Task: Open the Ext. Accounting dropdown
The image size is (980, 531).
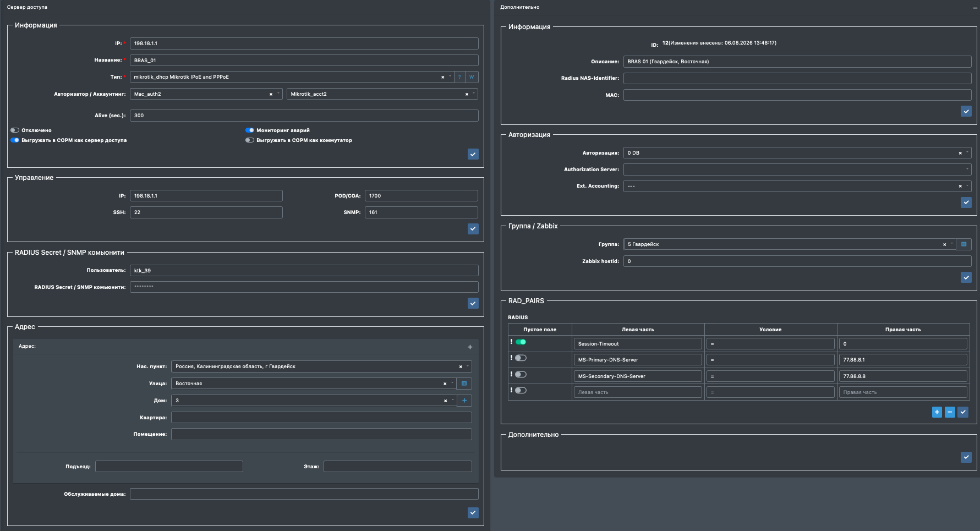Action: click(797, 186)
